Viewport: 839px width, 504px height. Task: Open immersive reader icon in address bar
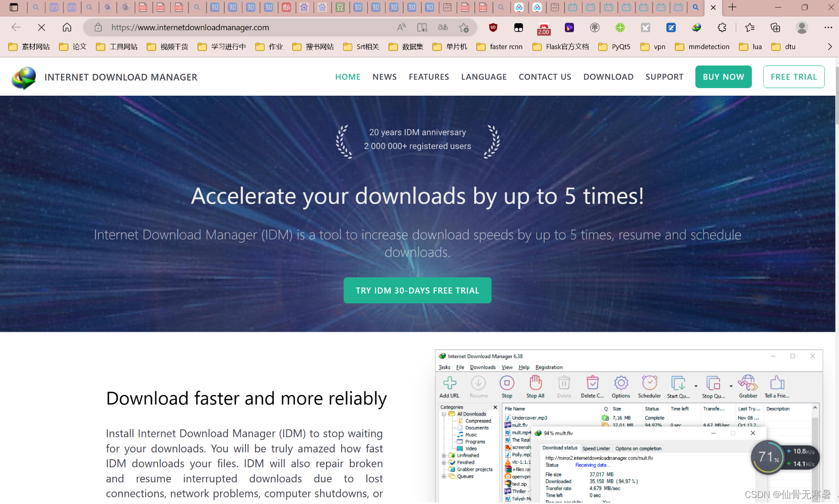click(422, 27)
